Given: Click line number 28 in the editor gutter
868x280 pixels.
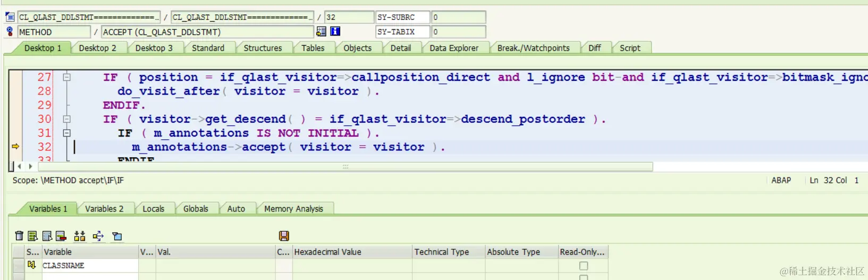Looking at the screenshot, I should coord(45,91).
